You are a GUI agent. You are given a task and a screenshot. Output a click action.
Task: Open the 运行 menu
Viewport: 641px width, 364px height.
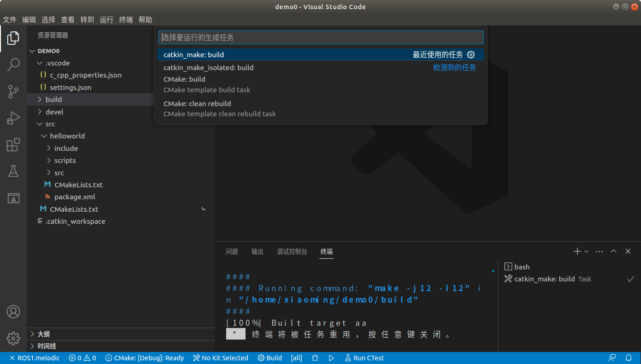(x=107, y=19)
